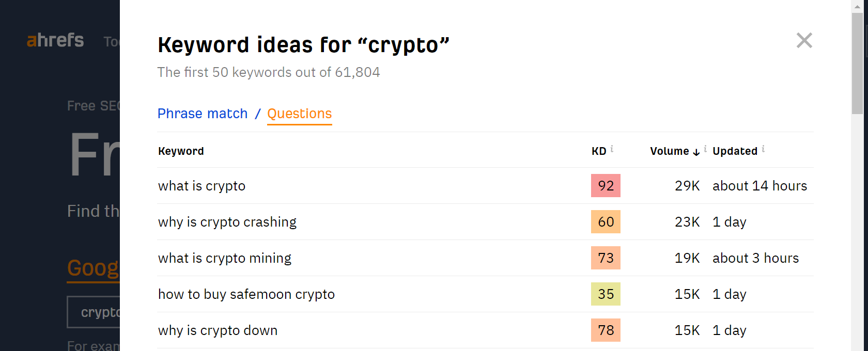This screenshot has width=868, height=351.
Task: Click the Keyword column header
Action: coord(181,151)
